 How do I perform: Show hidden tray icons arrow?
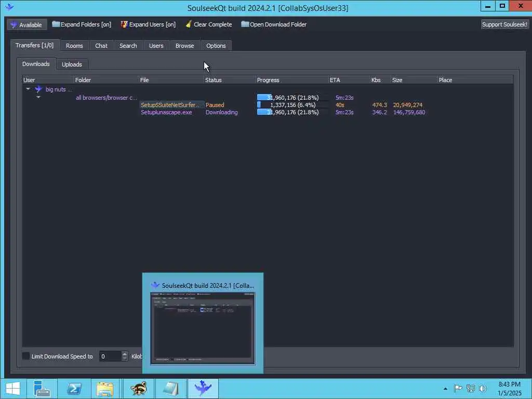point(445,389)
